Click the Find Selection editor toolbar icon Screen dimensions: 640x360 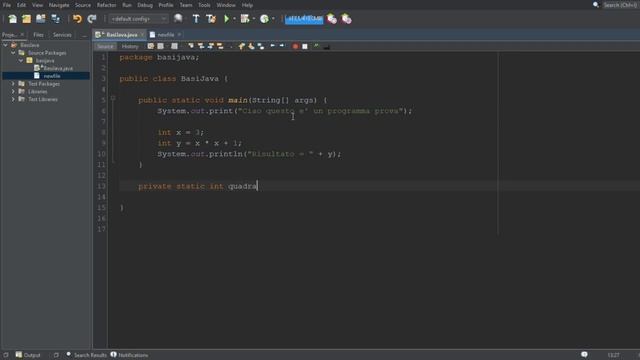pyautogui.click(x=191, y=46)
